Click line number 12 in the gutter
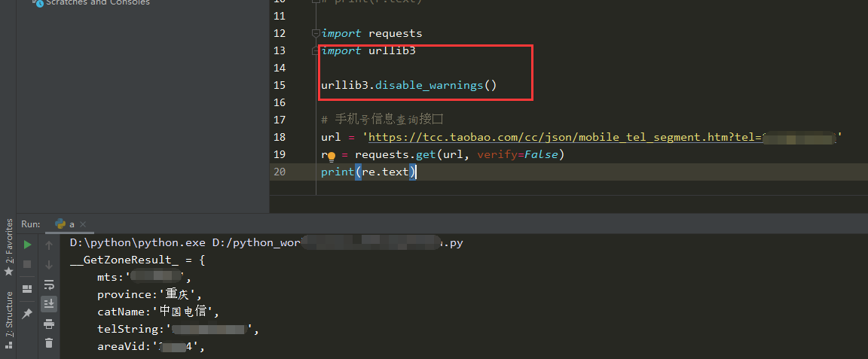Image resolution: width=868 pixels, height=359 pixels. (280, 33)
